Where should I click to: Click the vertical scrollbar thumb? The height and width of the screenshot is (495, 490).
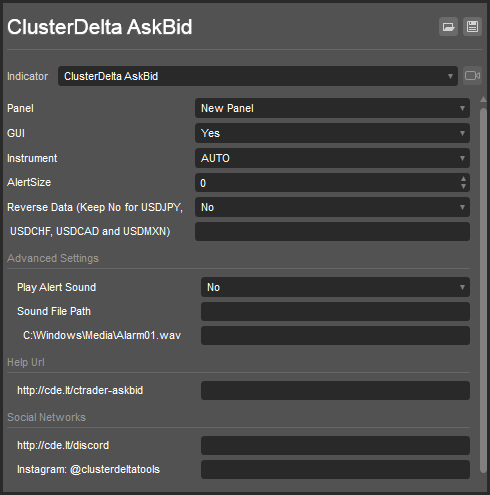[483, 290]
